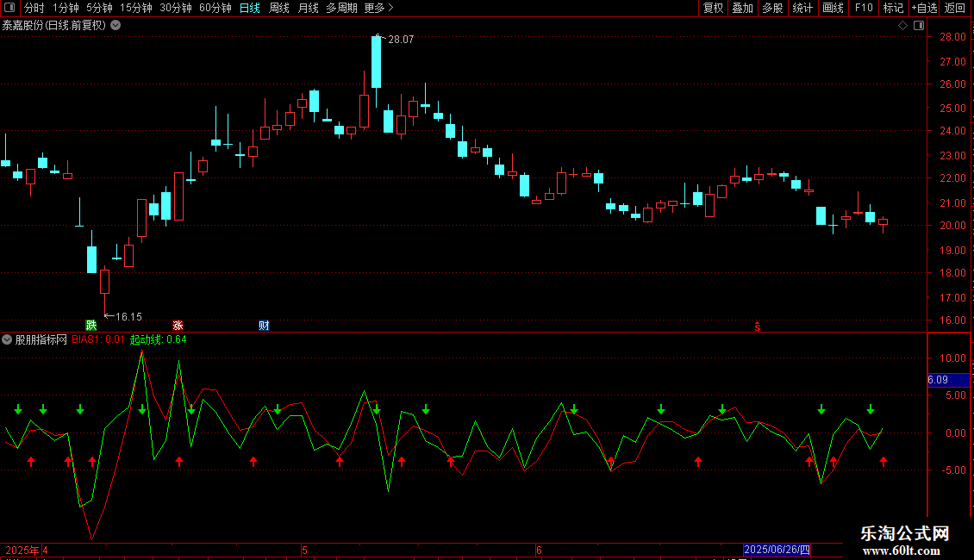Select the 1分钟 period tab
The image size is (974, 560).
(x=66, y=8)
